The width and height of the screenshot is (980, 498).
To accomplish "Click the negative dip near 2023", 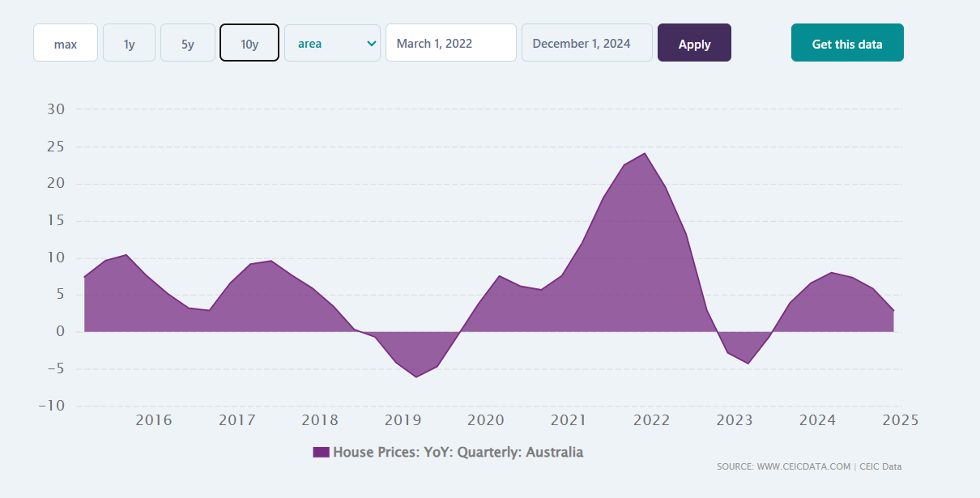I will 748,363.
